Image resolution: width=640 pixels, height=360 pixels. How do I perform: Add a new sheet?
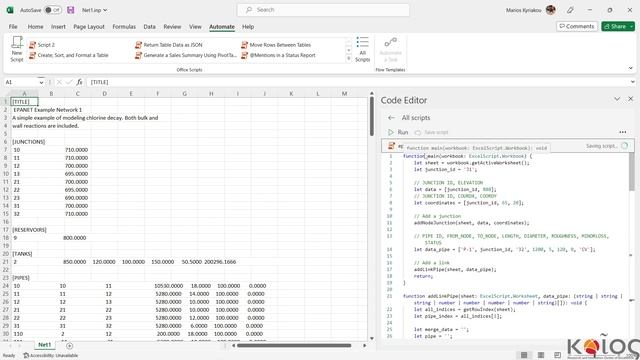pyautogui.click(x=69, y=346)
